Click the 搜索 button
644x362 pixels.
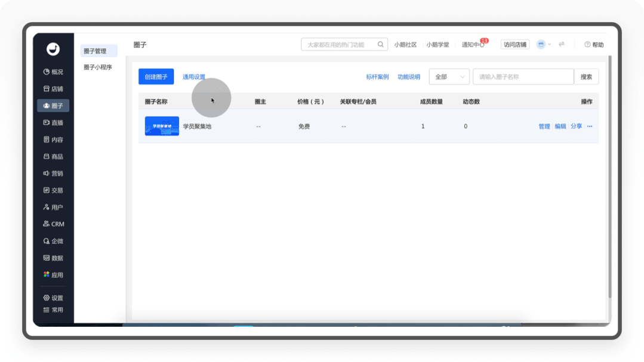pyautogui.click(x=587, y=77)
